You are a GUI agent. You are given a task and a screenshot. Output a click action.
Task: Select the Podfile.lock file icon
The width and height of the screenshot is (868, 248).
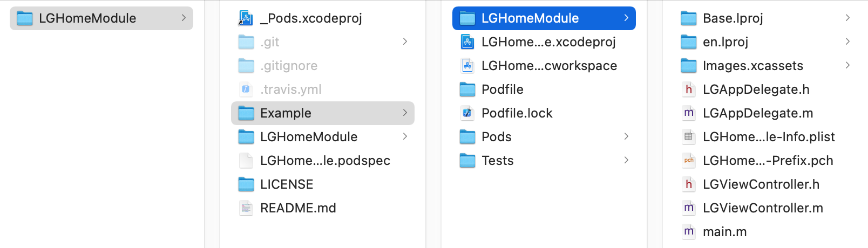point(467,113)
